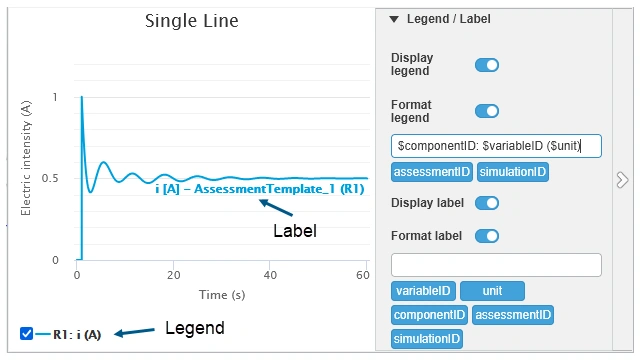Viewport: 640px width, 360px height.
Task: Add unit tag to label format
Action: pyautogui.click(x=492, y=291)
